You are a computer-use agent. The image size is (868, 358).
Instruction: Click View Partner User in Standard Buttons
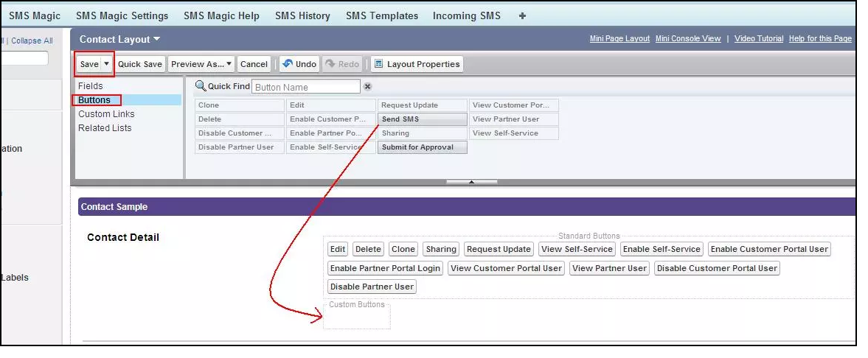[x=609, y=268]
